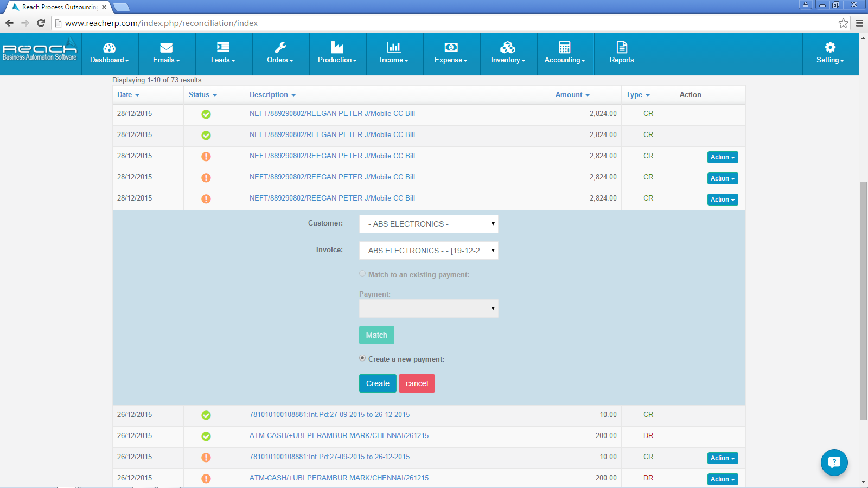Sort table by Description column

point(272,94)
